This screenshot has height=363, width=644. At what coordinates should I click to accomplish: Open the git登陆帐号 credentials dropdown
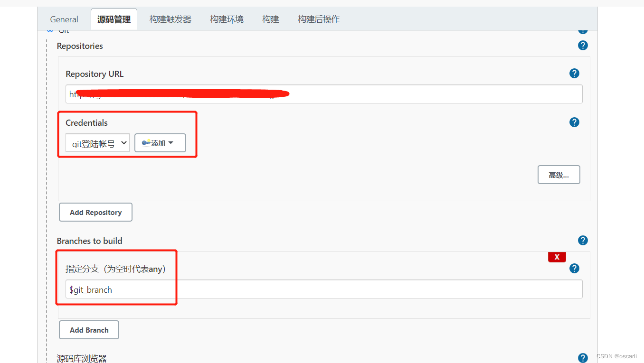click(x=97, y=142)
